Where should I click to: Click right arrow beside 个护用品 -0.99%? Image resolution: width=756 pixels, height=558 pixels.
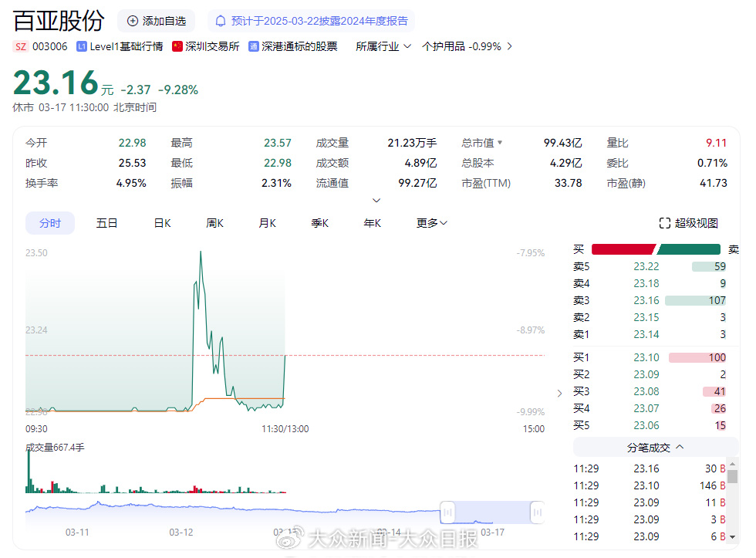510,46
